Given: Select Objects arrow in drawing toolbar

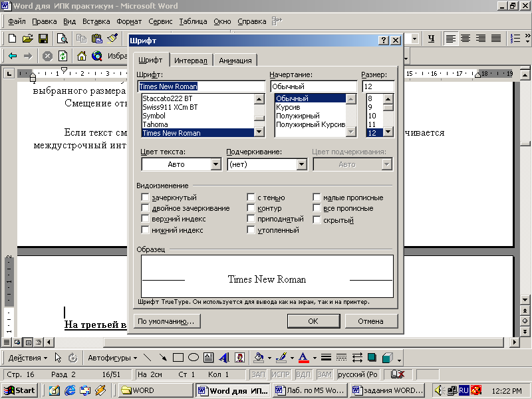Looking at the screenshot, I should (x=58, y=358).
